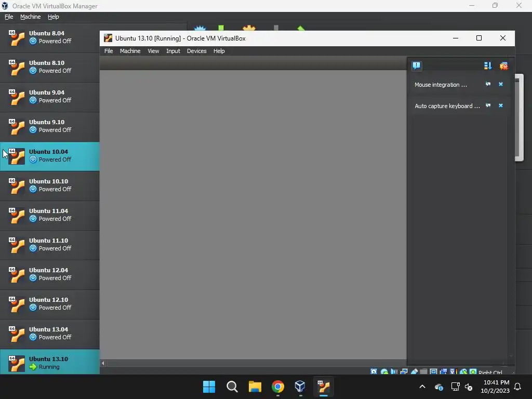Select the Ubuntu 8.10 virtual machine

[x=49, y=67]
